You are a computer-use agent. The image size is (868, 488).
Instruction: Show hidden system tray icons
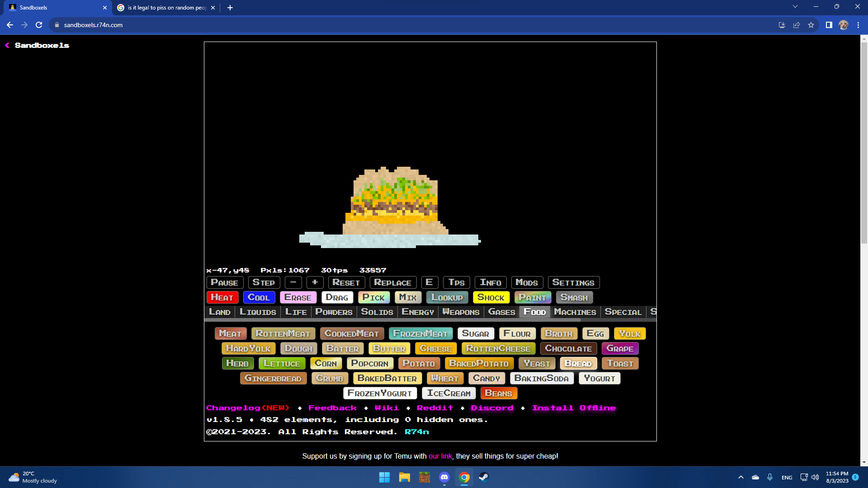tap(741, 477)
